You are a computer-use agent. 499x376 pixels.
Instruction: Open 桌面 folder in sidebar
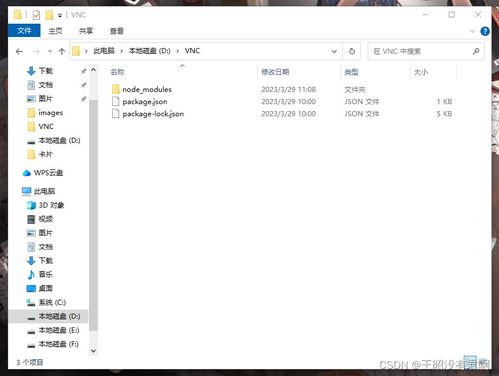point(46,288)
